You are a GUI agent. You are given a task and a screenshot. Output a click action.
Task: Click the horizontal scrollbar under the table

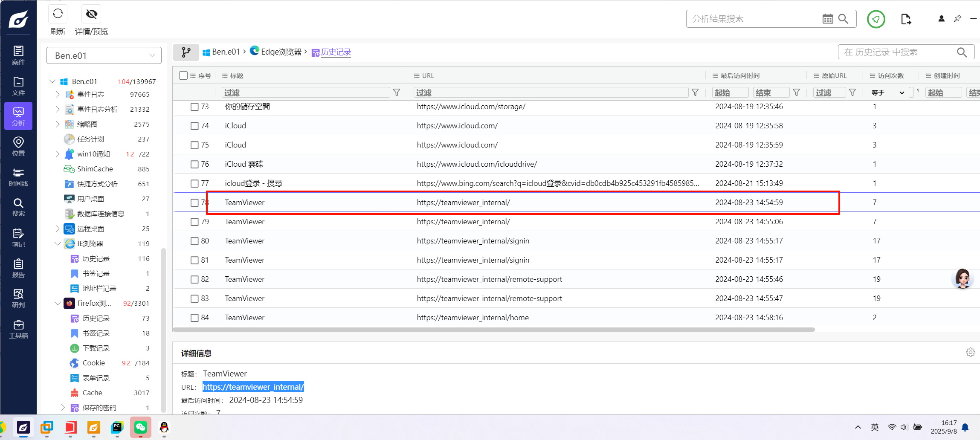pos(494,330)
